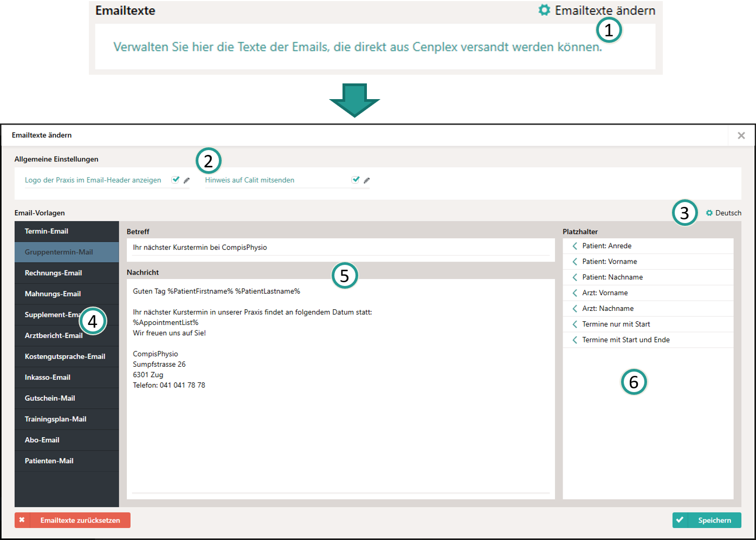Toggle the Hinweis auf Calit mitsenden checkbox
This screenshot has width=756, height=540.
click(x=356, y=179)
